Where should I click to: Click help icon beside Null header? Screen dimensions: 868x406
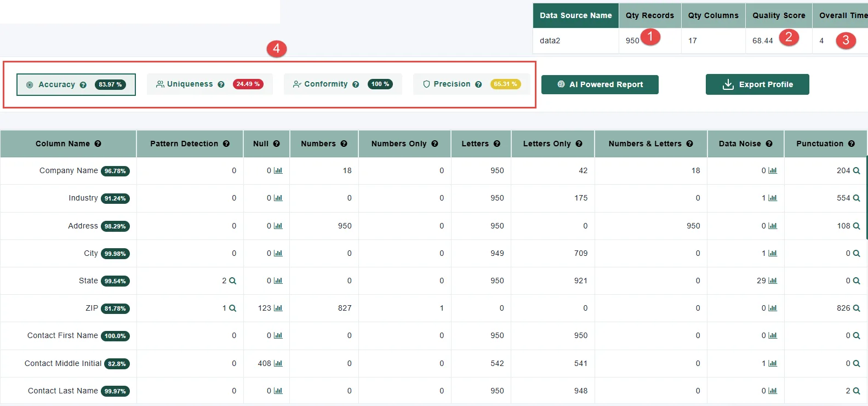click(277, 144)
